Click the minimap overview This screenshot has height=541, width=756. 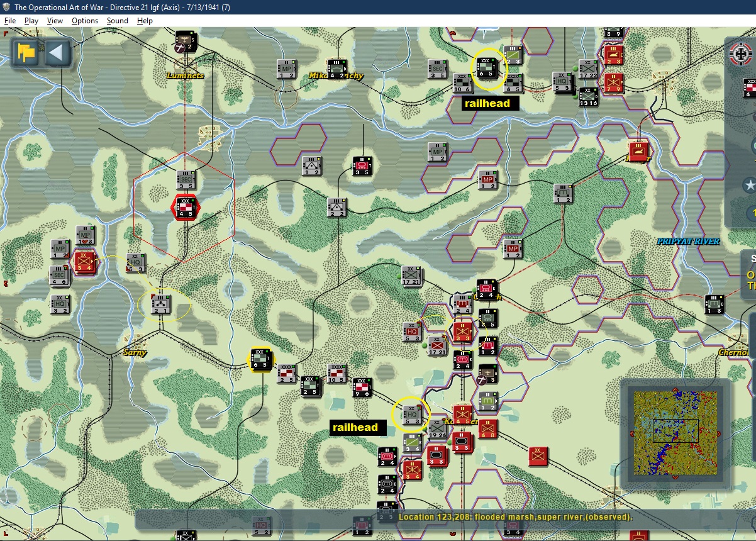[x=675, y=433]
